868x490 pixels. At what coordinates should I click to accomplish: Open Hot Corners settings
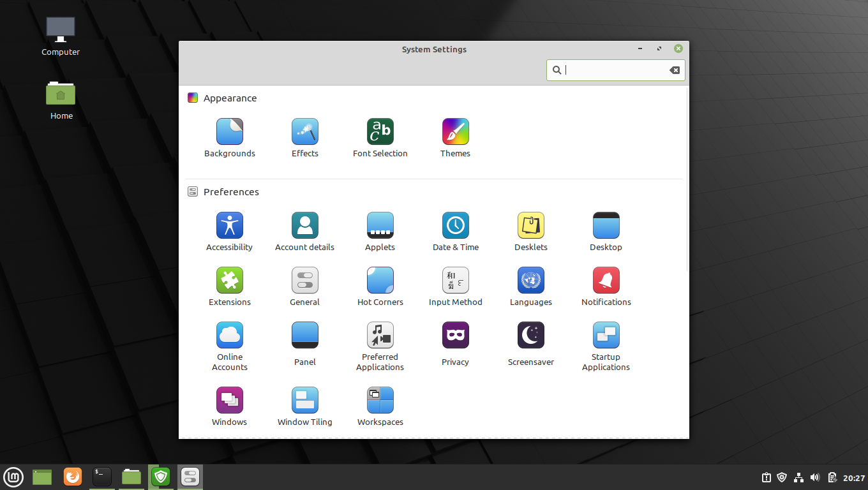tap(380, 286)
